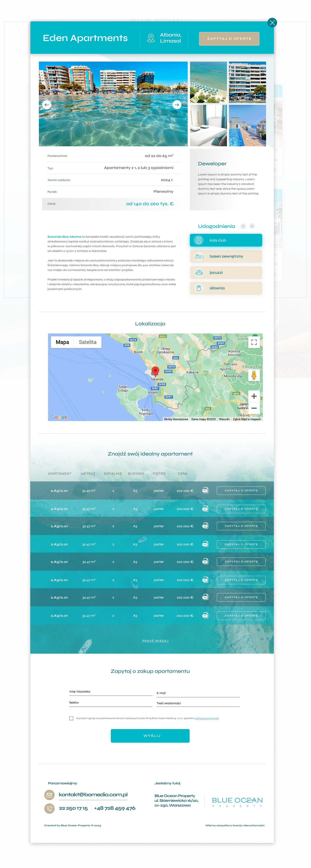Screen dimensions: 311x868
Task: Click the header 'Zapytaj o ofertę' button
Action: pyautogui.click(x=229, y=39)
